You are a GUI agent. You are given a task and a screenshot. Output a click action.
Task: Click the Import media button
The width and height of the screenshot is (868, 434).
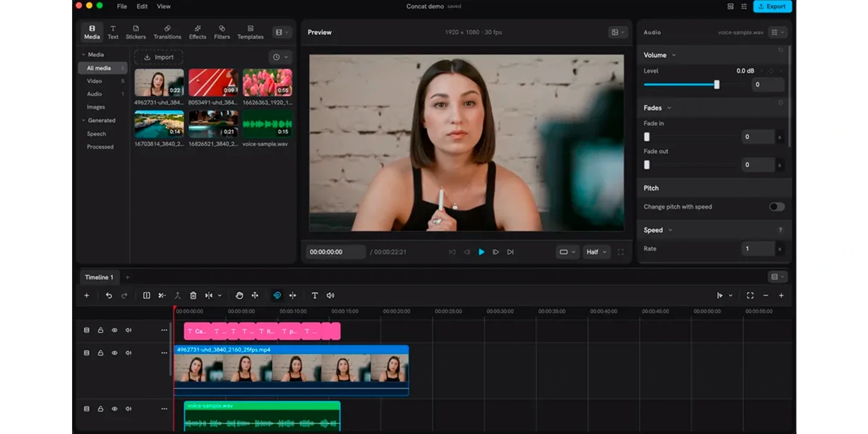tap(158, 57)
